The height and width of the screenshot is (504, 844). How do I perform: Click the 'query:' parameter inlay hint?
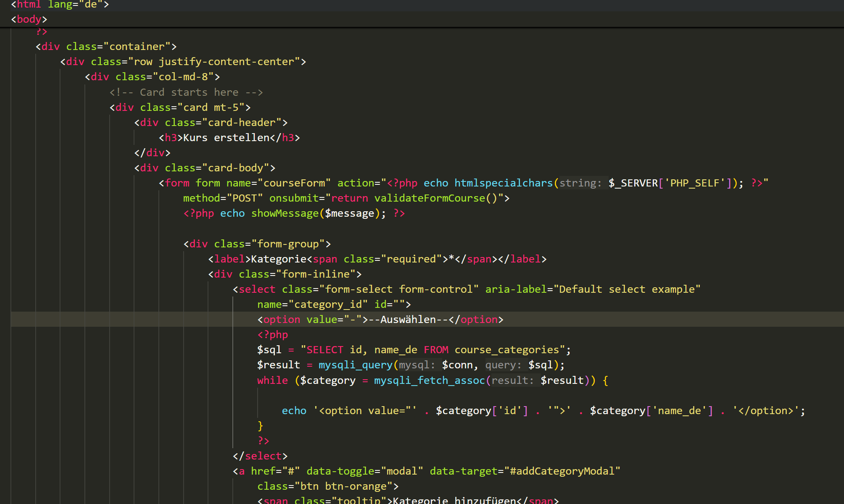[x=503, y=365]
